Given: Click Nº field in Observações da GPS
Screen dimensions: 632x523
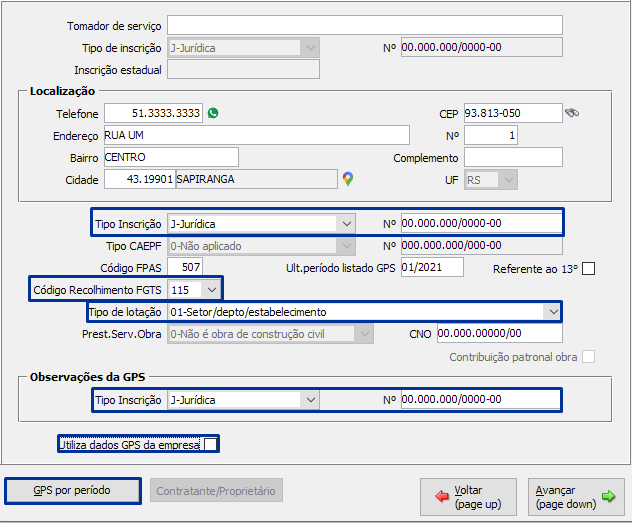Looking at the screenshot, I should pyautogui.click(x=480, y=400).
